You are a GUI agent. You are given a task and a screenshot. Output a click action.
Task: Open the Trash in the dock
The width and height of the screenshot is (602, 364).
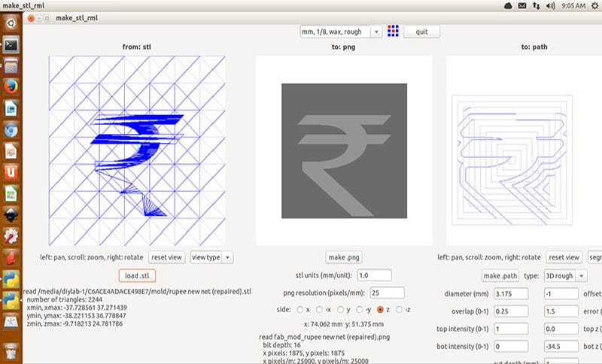click(11, 351)
